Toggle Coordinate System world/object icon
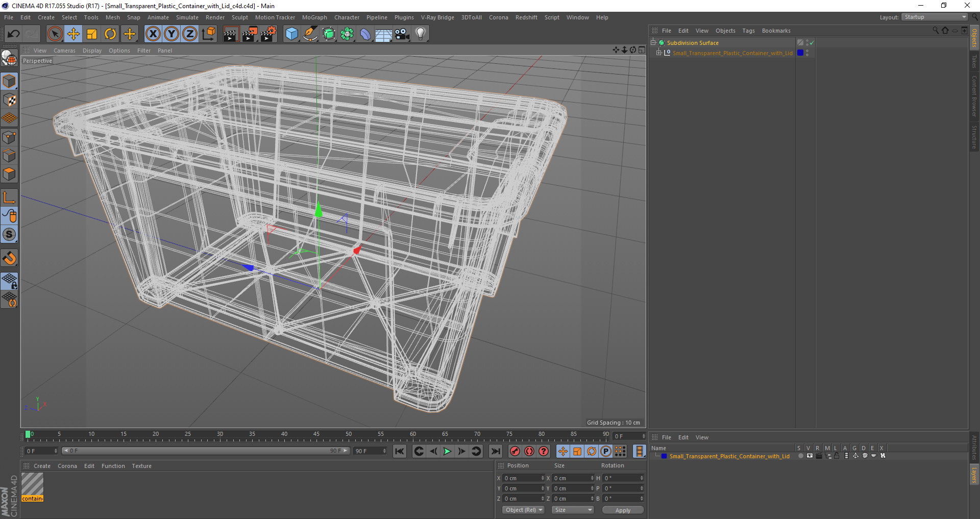The image size is (980, 519). pyautogui.click(x=209, y=34)
